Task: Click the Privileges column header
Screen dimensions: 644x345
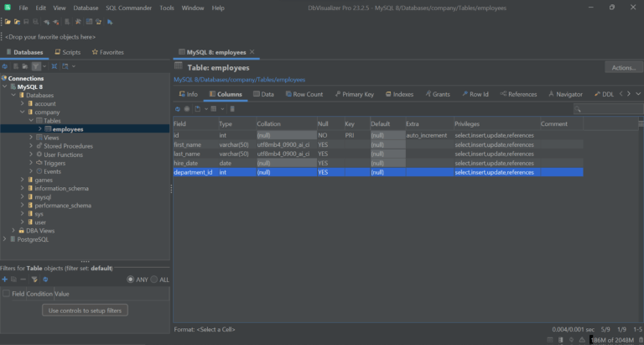Action: pos(496,123)
